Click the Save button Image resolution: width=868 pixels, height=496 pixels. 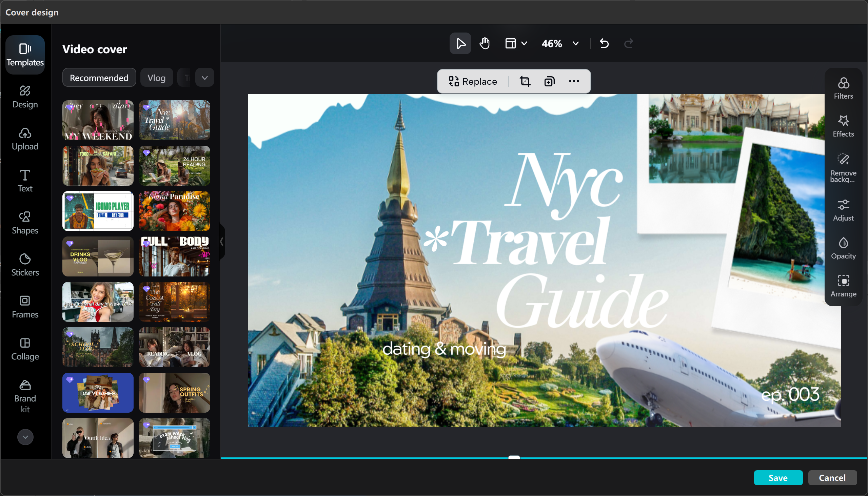[778, 478]
